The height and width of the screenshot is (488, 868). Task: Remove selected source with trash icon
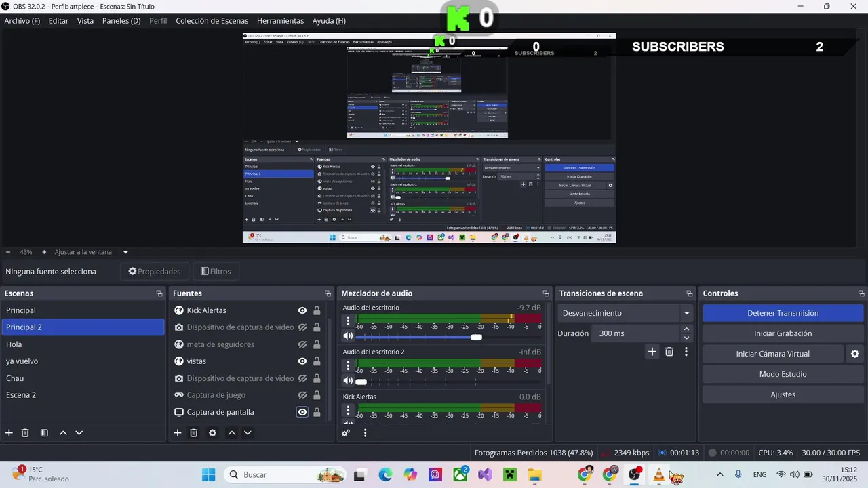tap(193, 433)
